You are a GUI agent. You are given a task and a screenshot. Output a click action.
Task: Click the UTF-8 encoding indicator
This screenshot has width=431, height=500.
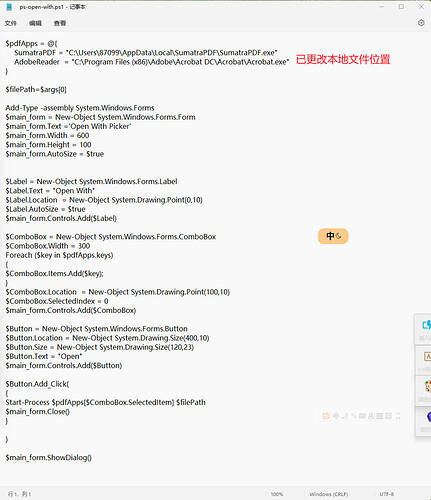click(387, 494)
